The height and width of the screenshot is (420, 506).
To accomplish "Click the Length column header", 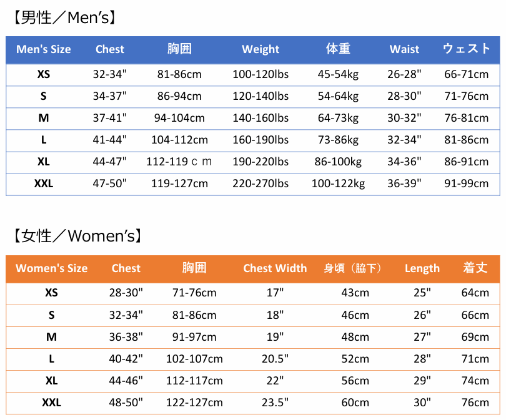I will pos(422,268).
